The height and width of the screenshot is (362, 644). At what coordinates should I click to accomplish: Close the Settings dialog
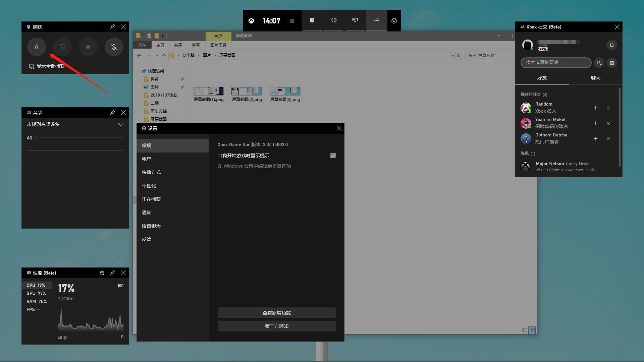point(339,128)
